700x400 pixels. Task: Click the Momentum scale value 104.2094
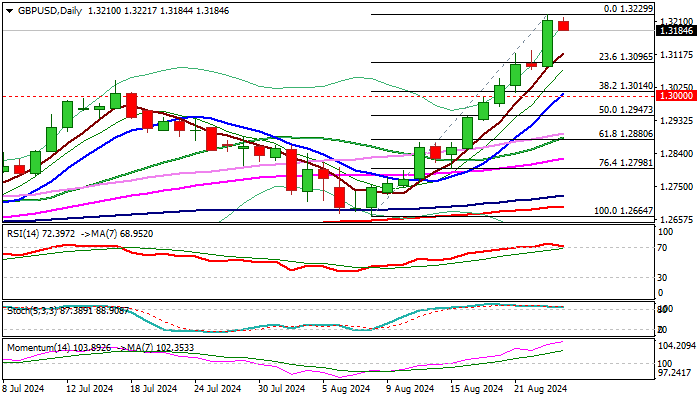tap(677, 346)
